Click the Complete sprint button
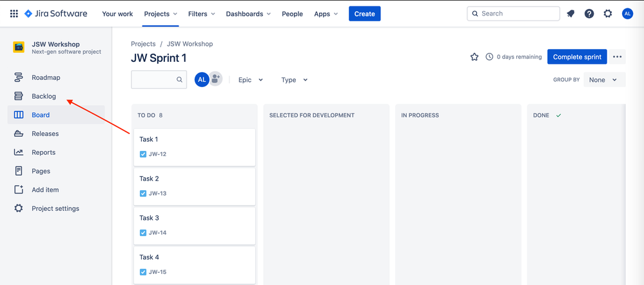This screenshot has width=644, height=285. pyautogui.click(x=577, y=57)
